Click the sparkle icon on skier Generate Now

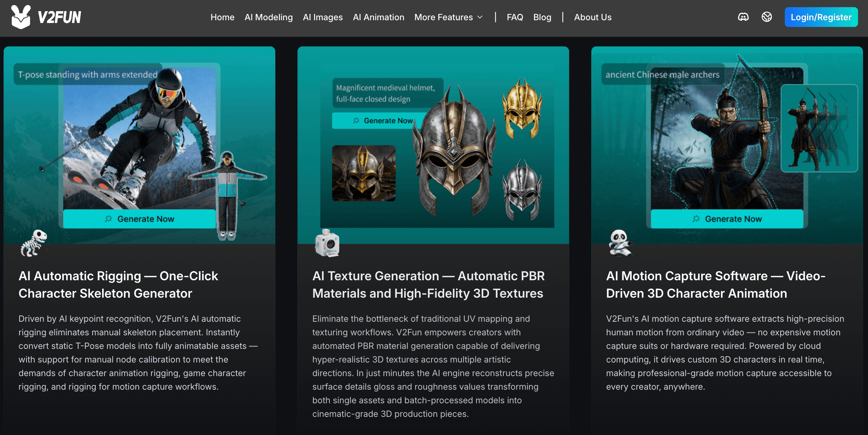[x=108, y=219]
